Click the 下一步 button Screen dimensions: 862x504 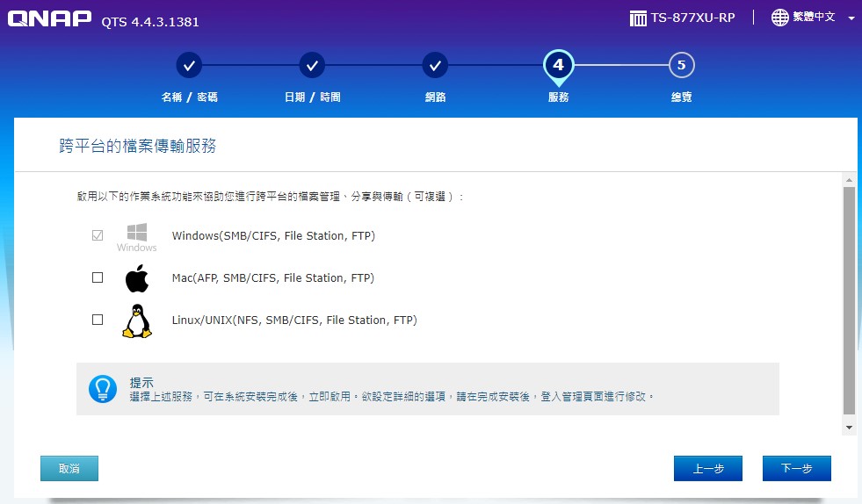pos(796,469)
